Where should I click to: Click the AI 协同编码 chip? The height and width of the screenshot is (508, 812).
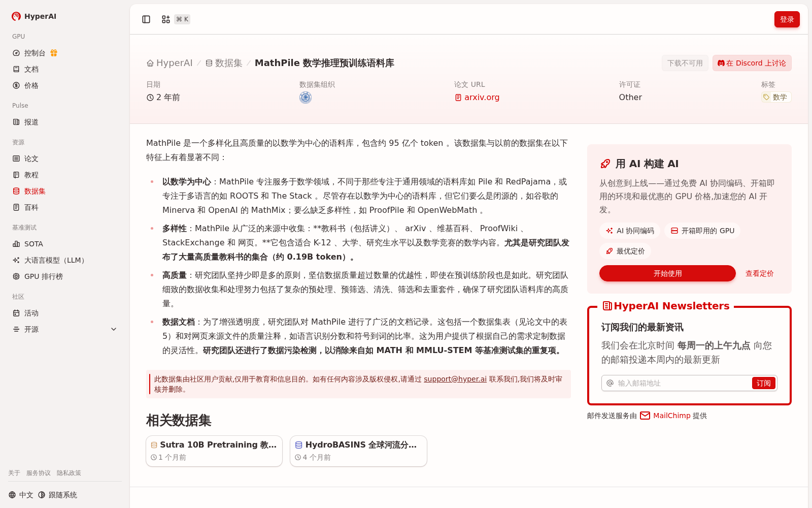coord(630,231)
